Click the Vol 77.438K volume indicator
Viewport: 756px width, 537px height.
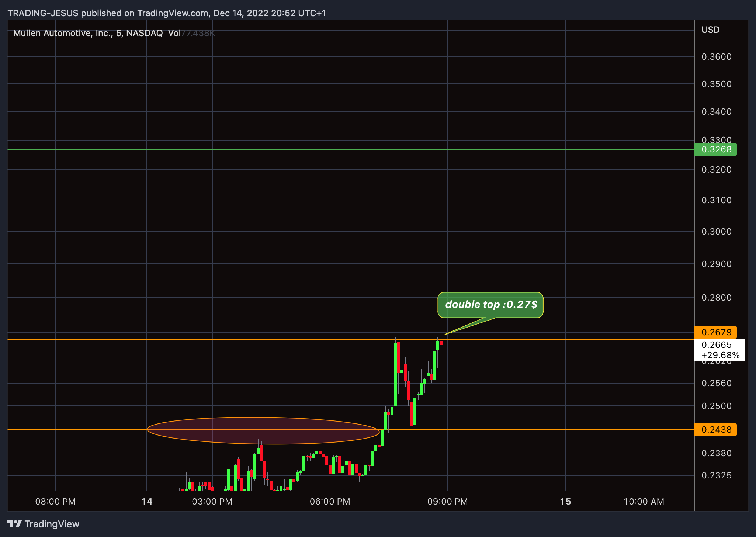(x=191, y=33)
